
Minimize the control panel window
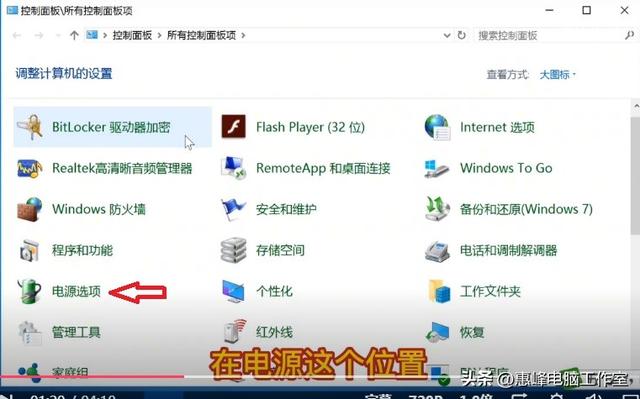[549, 10]
